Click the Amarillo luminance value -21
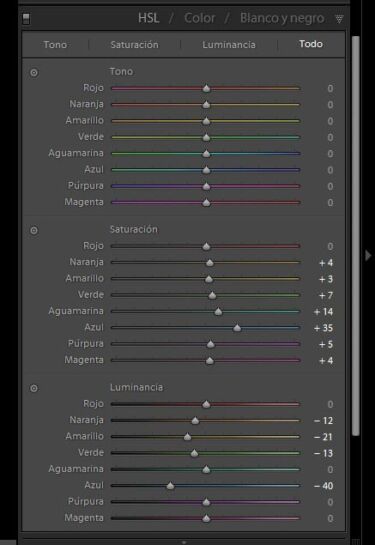Viewport: 375px width, 545px height. (323, 437)
